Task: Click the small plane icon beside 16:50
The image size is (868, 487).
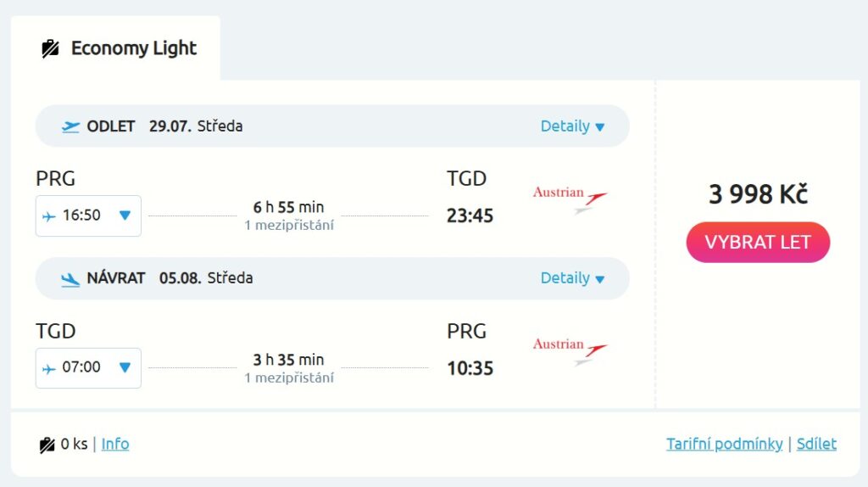Action: (49, 216)
